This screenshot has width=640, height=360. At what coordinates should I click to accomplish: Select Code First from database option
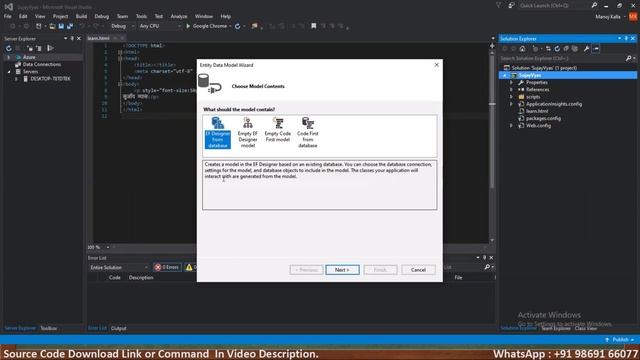tap(308, 133)
